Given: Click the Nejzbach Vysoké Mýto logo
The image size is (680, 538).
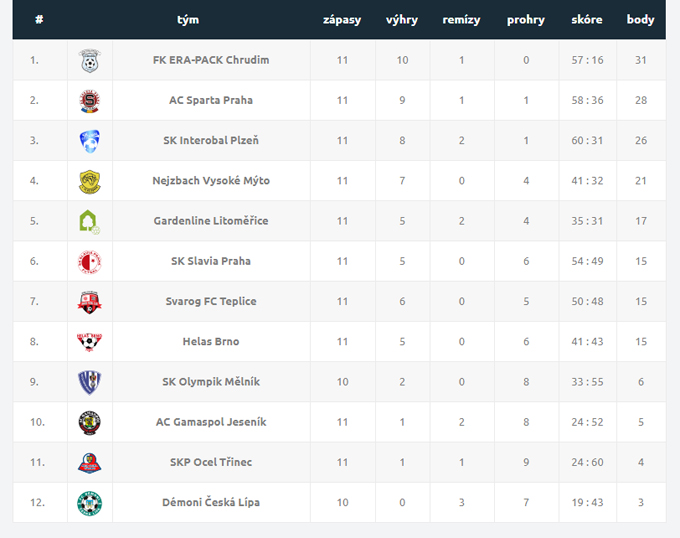Looking at the screenshot, I should point(90,181).
